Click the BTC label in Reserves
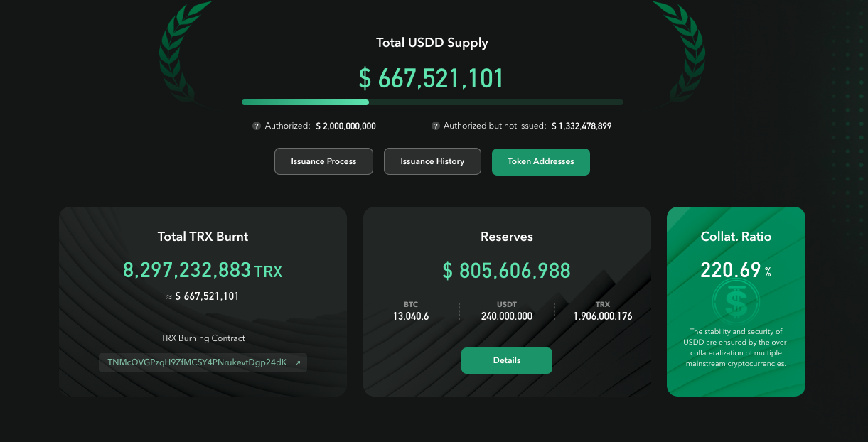Image resolution: width=868 pixels, height=442 pixels. [x=411, y=304]
